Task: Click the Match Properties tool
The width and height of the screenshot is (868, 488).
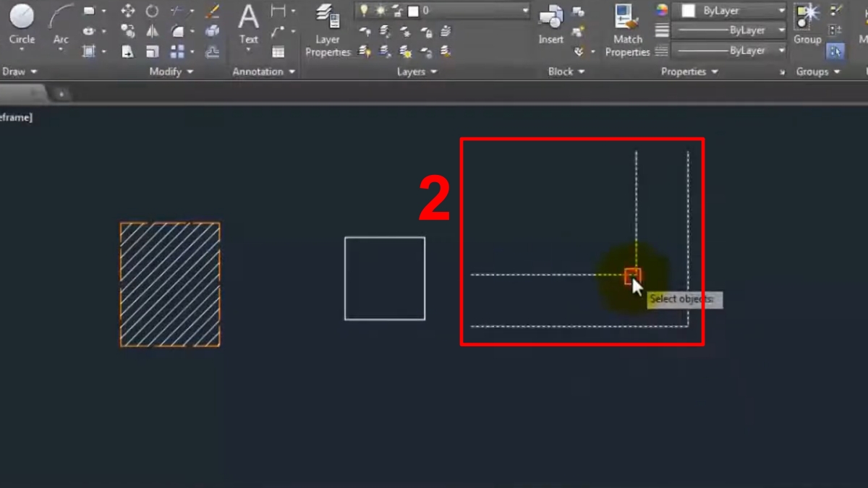Action: (627, 29)
